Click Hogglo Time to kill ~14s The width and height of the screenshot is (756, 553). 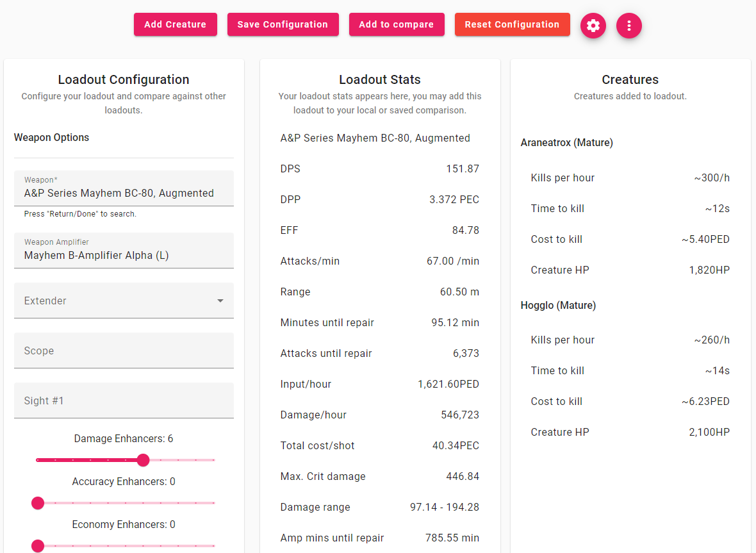pyautogui.click(x=717, y=371)
